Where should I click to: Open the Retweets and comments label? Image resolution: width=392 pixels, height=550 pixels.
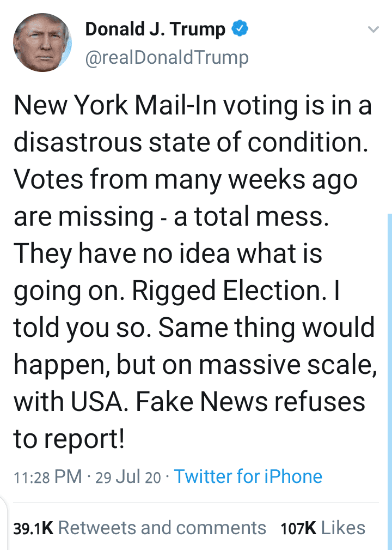pos(162,528)
